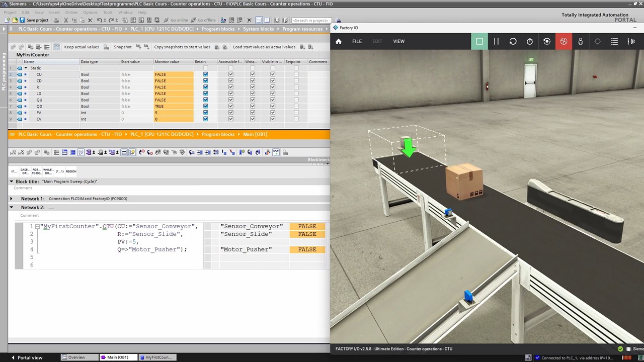Collapse CTU call on code line 1
This screenshot has width=644, height=362.
(37, 226)
